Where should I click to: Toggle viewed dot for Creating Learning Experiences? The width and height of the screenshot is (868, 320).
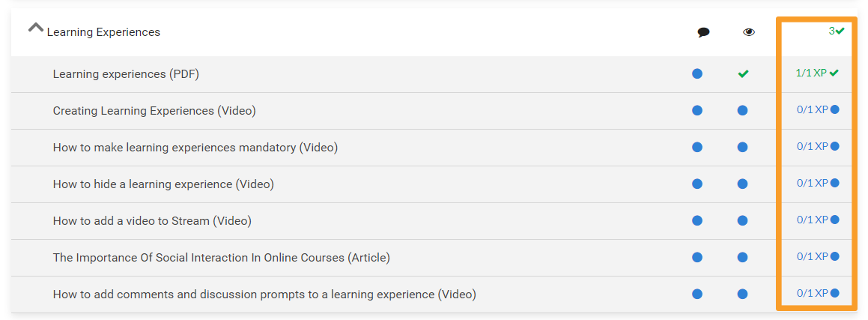[x=742, y=110]
